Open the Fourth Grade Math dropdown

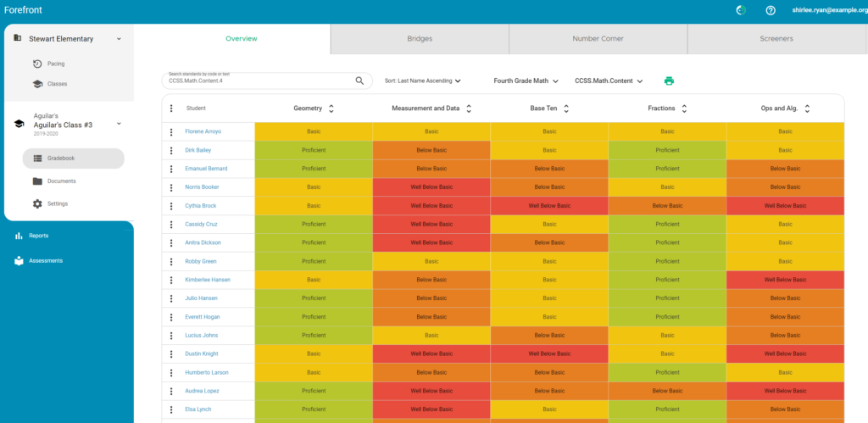coord(526,81)
